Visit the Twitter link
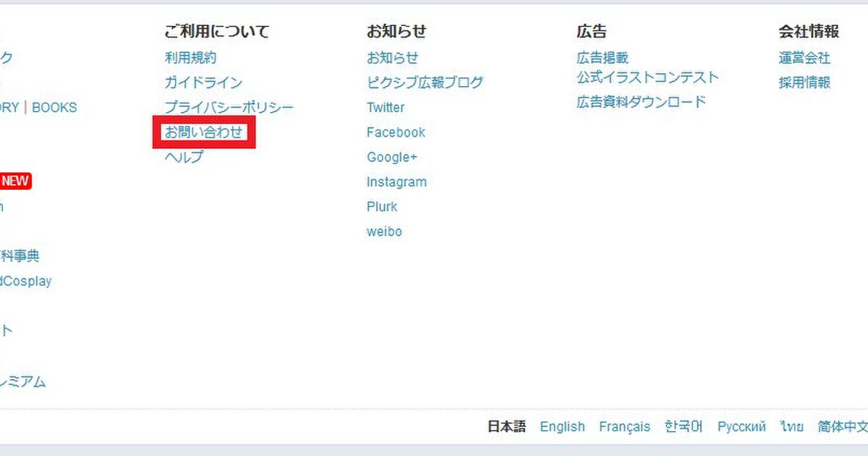The width and height of the screenshot is (868, 456). pos(385,107)
